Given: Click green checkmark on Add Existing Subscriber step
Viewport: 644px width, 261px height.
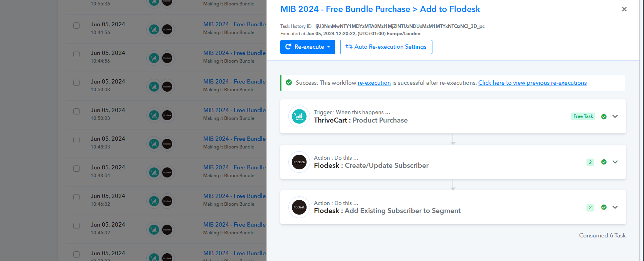Looking at the screenshot, I should [x=604, y=207].
